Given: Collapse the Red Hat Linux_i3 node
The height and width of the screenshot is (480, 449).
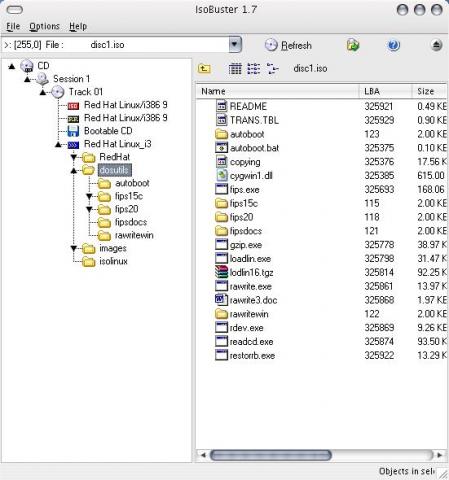Looking at the screenshot, I should [58, 145].
